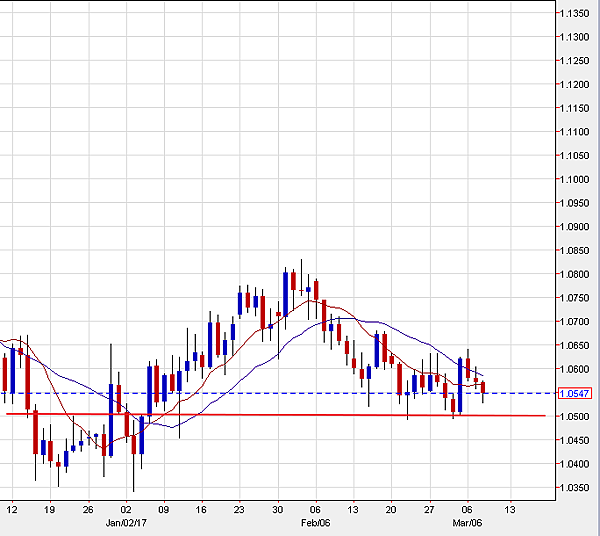Image resolution: width=600 pixels, height=536 pixels.
Task: Click the Mar/06 date label
Action: [467, 523]
